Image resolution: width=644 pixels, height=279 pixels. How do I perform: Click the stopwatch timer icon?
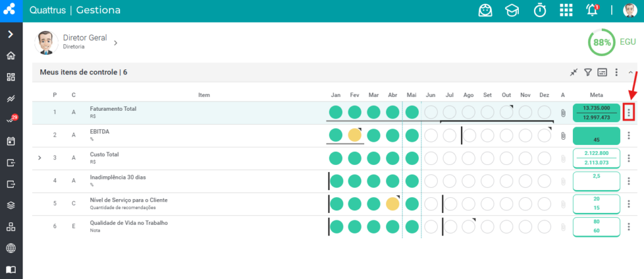coord(540,10)
